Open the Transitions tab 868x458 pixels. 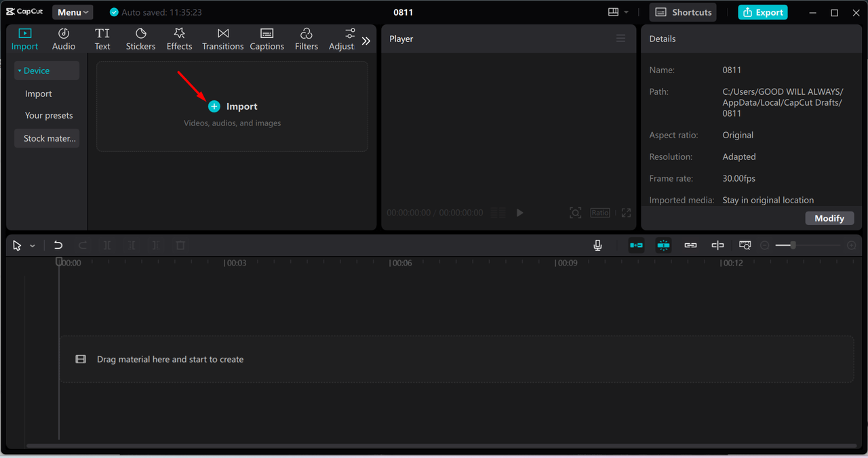pyautogui.click(x=223, y=39)
